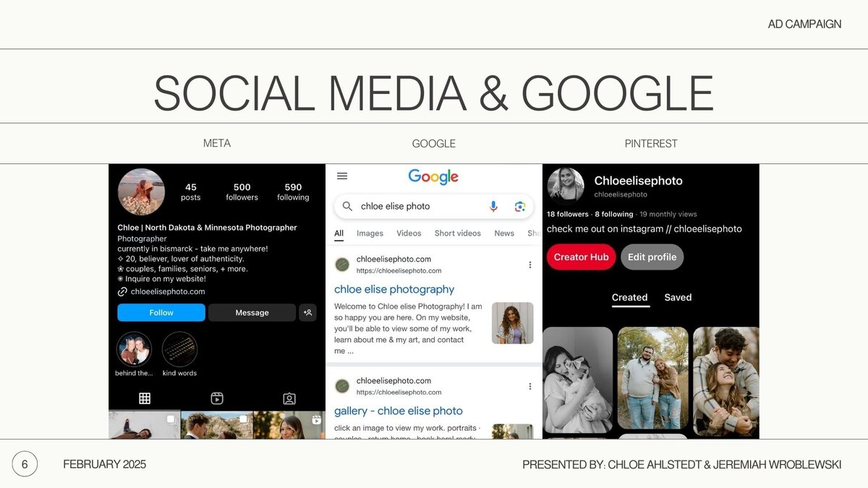Click the "Inquire on my website!" line

coord(162,279)
